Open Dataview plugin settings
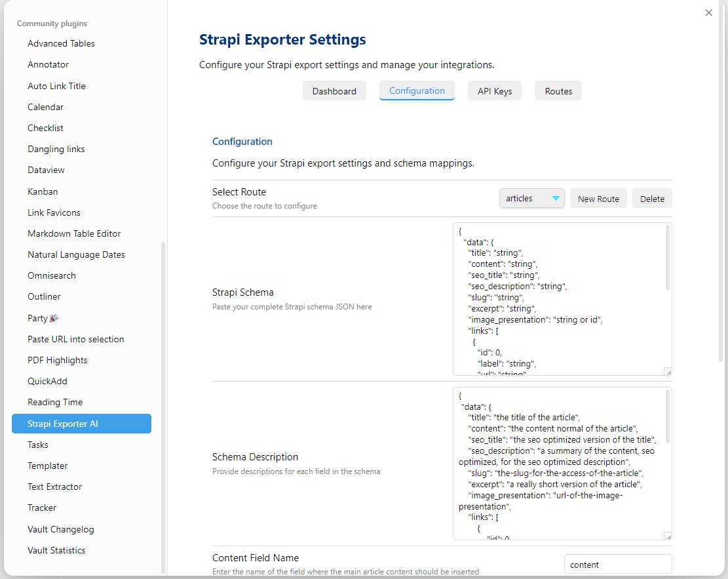The height and width of the screenshot is (579, 728). click(46, 170)
